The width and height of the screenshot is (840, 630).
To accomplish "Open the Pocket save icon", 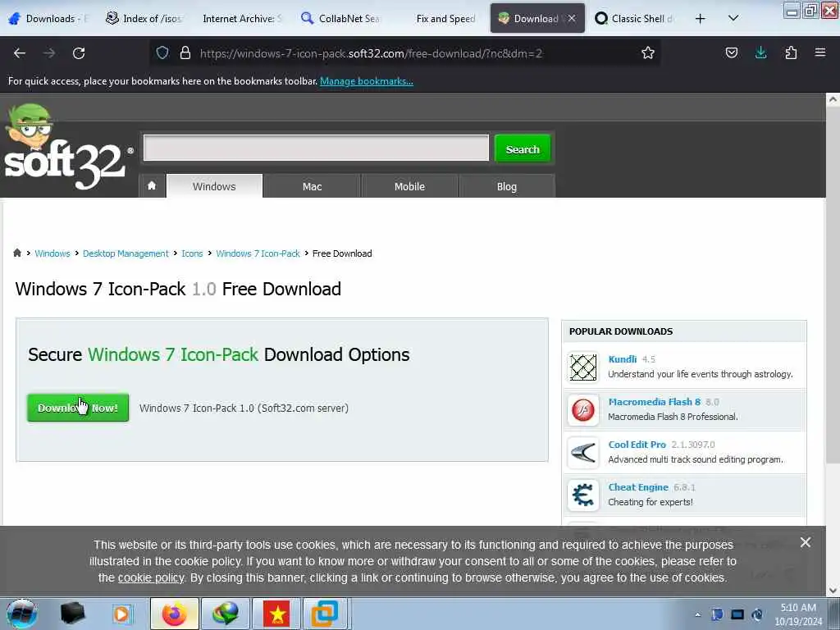I will 731,53.
